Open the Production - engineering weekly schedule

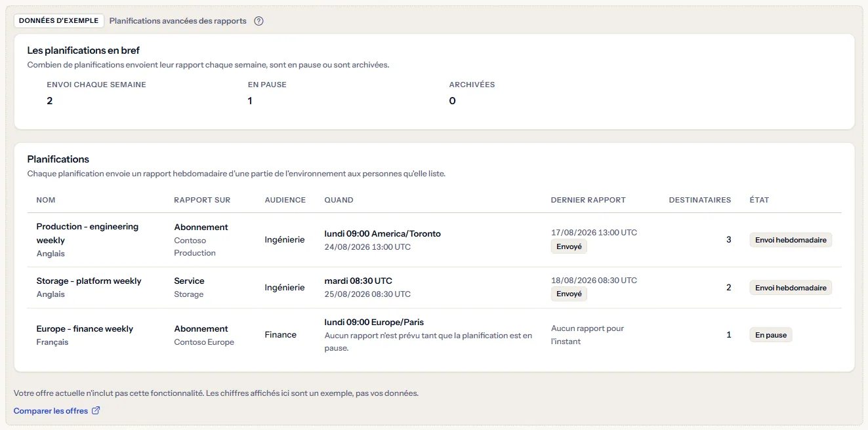point(87,233)
